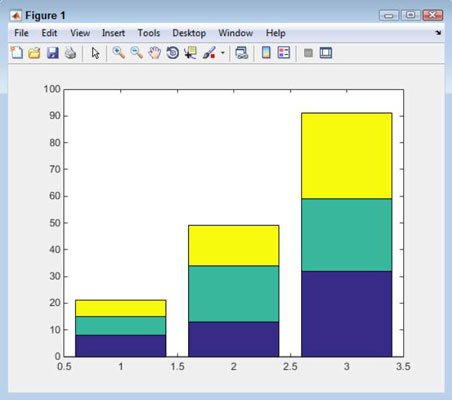
Task: Save the figure with the floppy disk icon
Action: tap(53, 53)
